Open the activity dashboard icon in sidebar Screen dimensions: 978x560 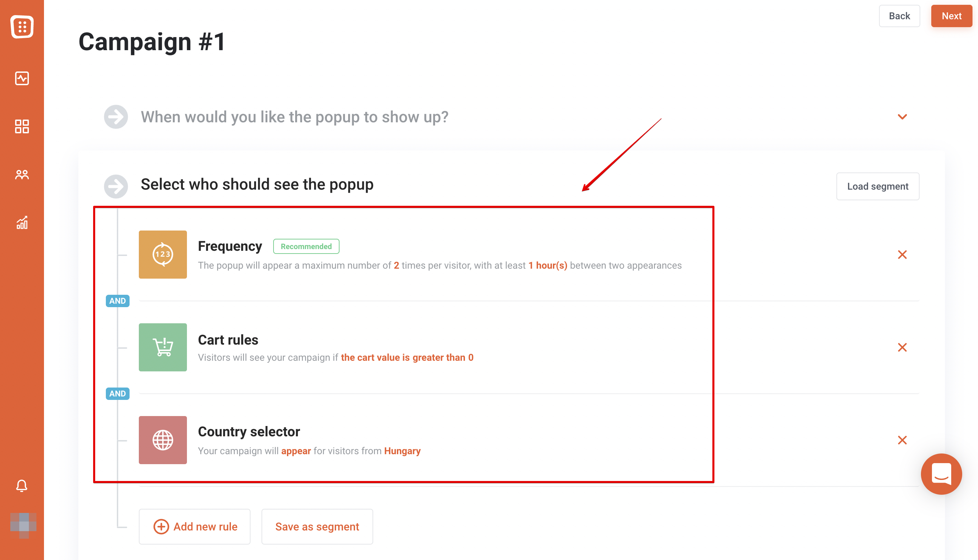pyautogui.click(x=22, y=78)
